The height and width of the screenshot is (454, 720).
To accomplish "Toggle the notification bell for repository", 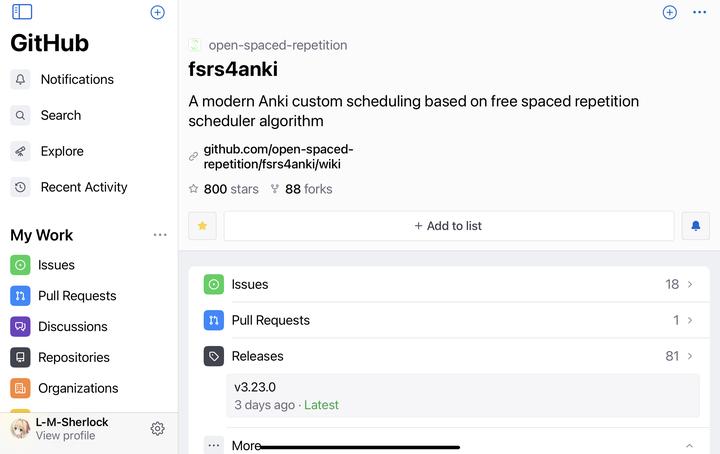I will pyautogui.click(x=696, y=226).
